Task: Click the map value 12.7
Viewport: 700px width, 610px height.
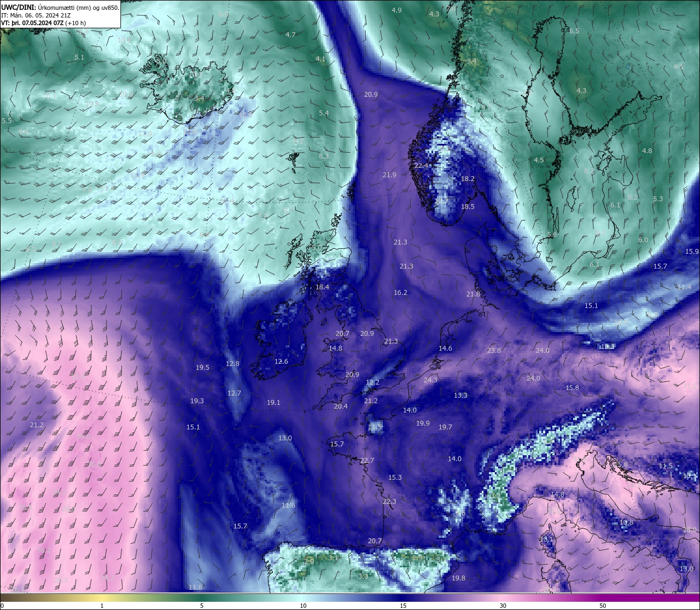Action: point(234,393)
